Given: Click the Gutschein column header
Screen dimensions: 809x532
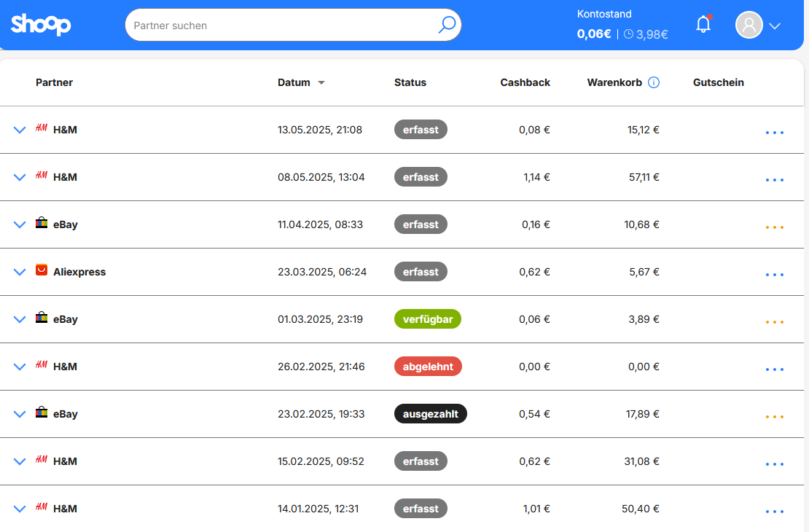Looking at the screenshot, I should (718, 82).
